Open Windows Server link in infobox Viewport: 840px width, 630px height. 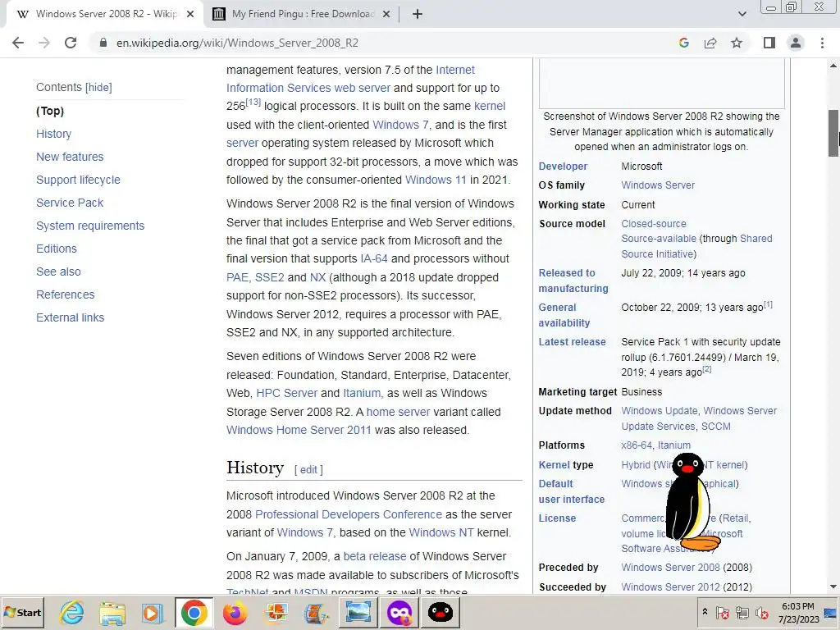coord(658,185)
